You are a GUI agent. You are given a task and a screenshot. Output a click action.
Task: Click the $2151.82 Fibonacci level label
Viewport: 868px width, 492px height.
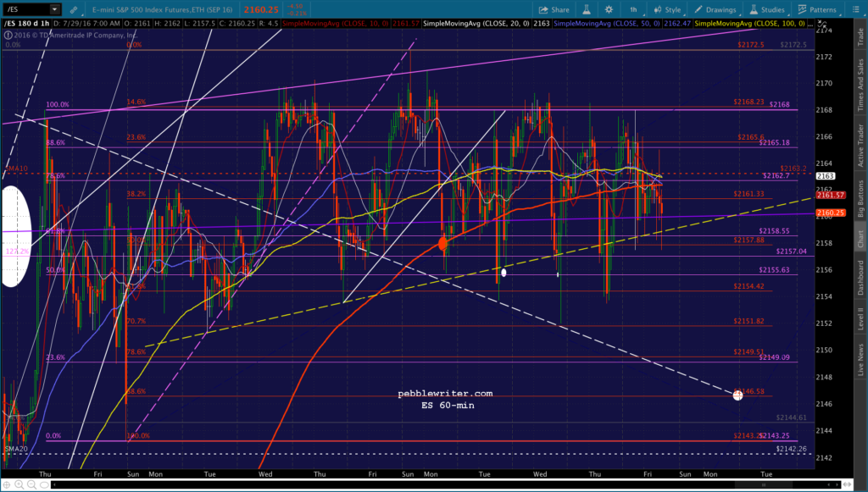748,321
